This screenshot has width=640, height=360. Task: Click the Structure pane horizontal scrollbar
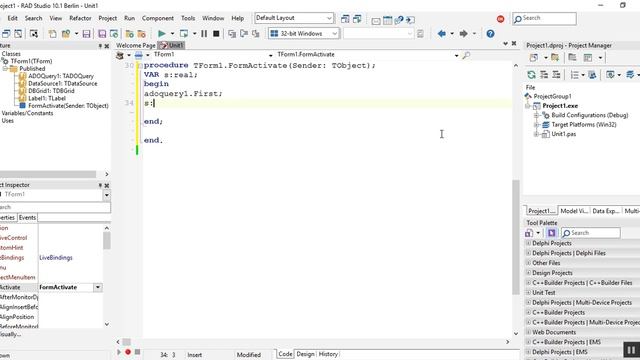(48, 174)
